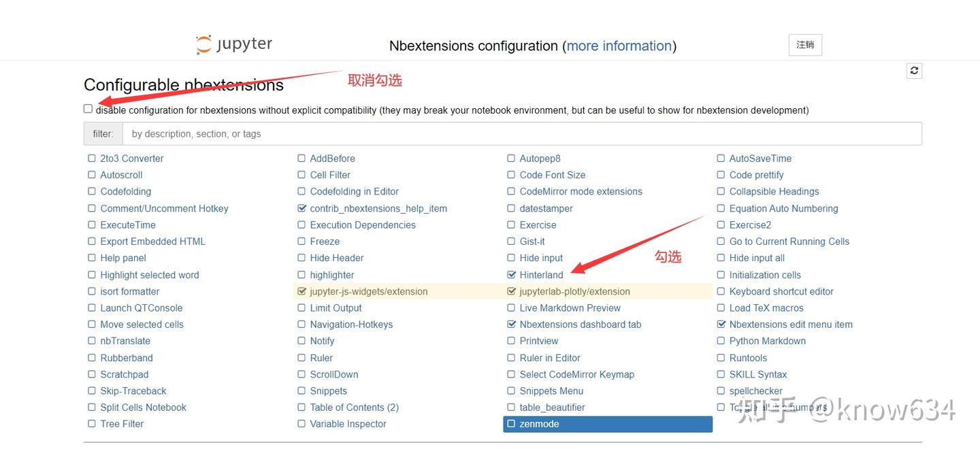The image size is (980, 449).
Task: Enable the Autopep8 extension checkbox
Action: pos(512,159)
